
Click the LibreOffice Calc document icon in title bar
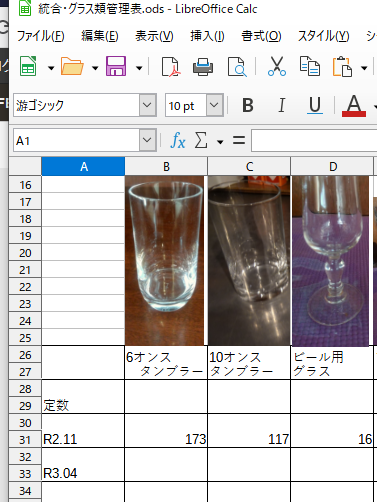coord(25,8)
